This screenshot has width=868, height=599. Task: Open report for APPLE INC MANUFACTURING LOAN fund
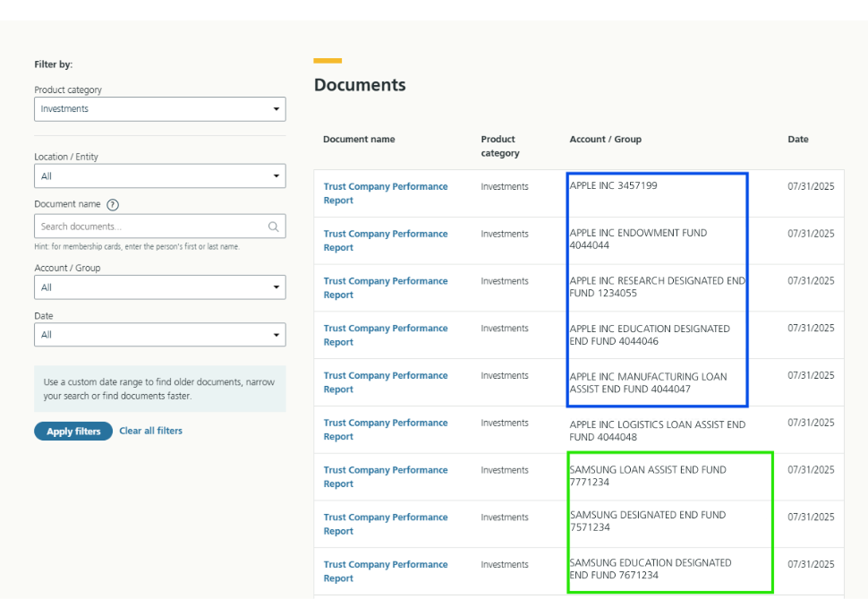click(386, 381)
